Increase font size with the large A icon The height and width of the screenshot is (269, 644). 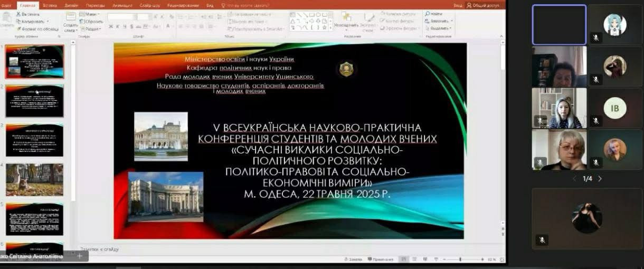(x=157, y=17)
